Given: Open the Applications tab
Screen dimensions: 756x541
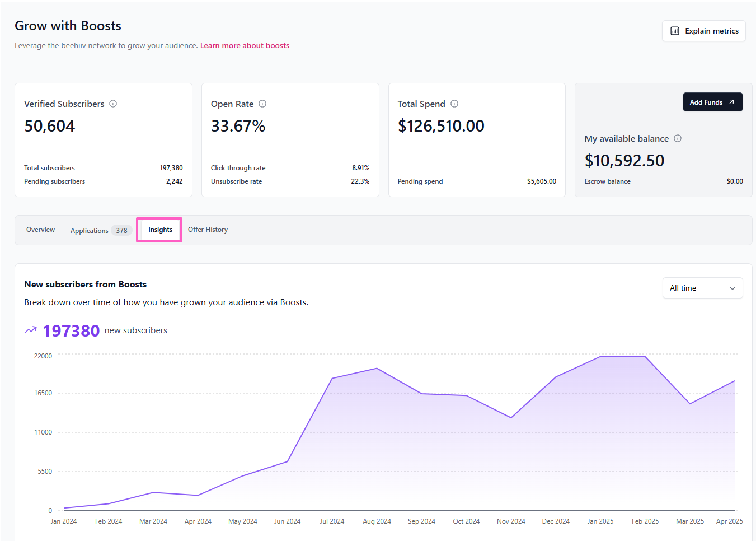Looking at the screenshot, I should point(90,230).
